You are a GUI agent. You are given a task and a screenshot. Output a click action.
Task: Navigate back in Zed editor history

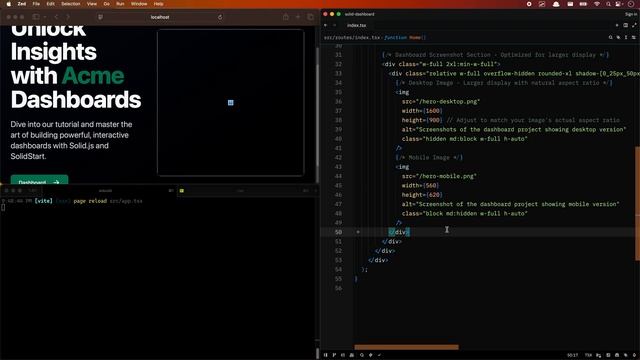coord(325,25)
